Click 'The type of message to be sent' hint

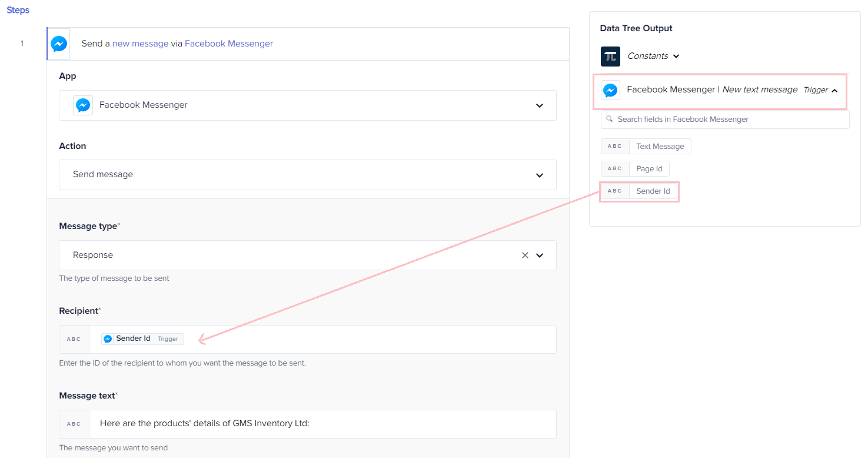(114, 278)
